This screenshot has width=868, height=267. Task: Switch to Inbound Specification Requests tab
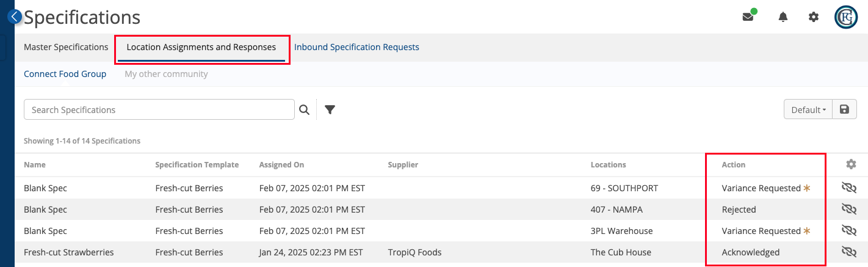356,47
